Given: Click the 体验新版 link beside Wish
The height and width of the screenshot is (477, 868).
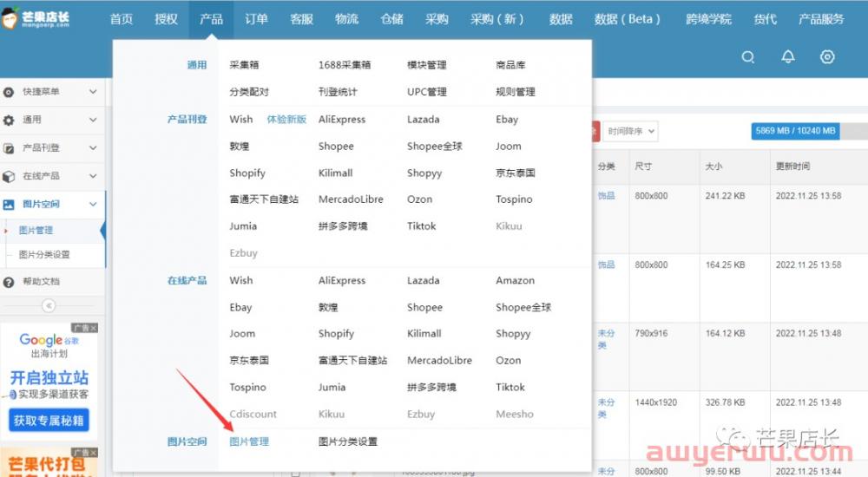Looking at the screenshot, I should coord(286,120).
